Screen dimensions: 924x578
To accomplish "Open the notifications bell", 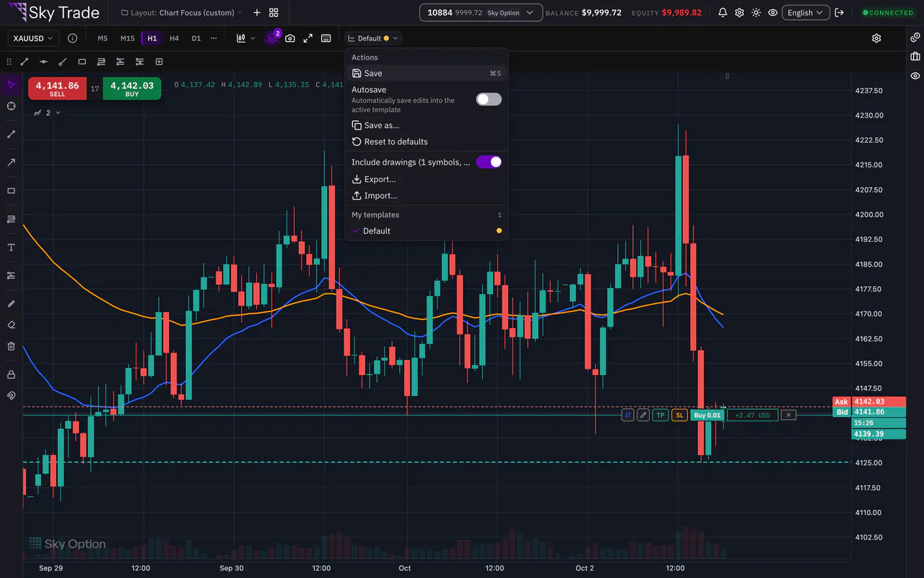I will point(723,13).
